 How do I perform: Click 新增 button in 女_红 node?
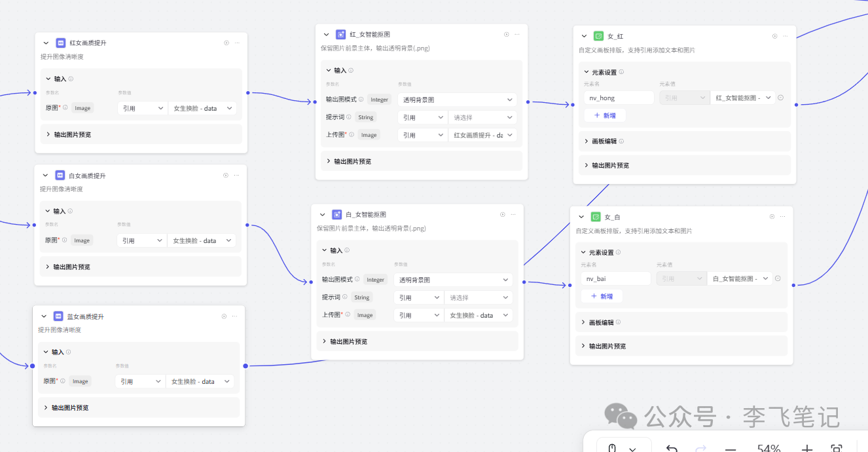(x=605, y=115)
